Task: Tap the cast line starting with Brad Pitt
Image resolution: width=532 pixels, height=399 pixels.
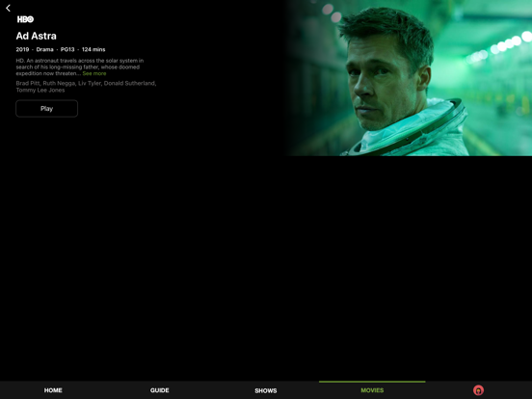Action: tap(86, 84)
